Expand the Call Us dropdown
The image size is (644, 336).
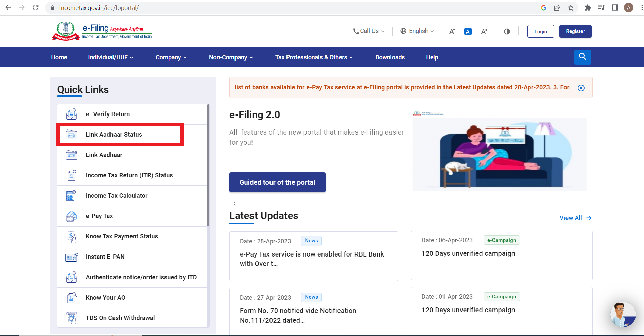pyautogui.click(x=369, y=31)
